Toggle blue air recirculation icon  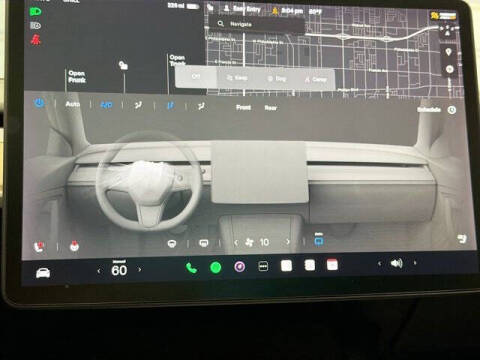[319, 240]
